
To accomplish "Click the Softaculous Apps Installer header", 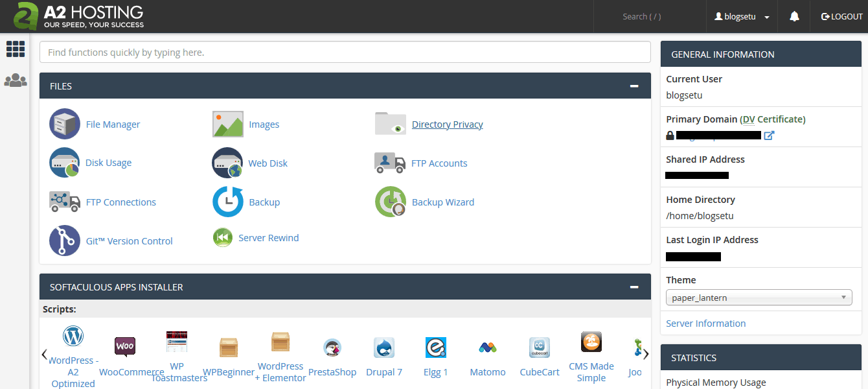I will (345, 287).
